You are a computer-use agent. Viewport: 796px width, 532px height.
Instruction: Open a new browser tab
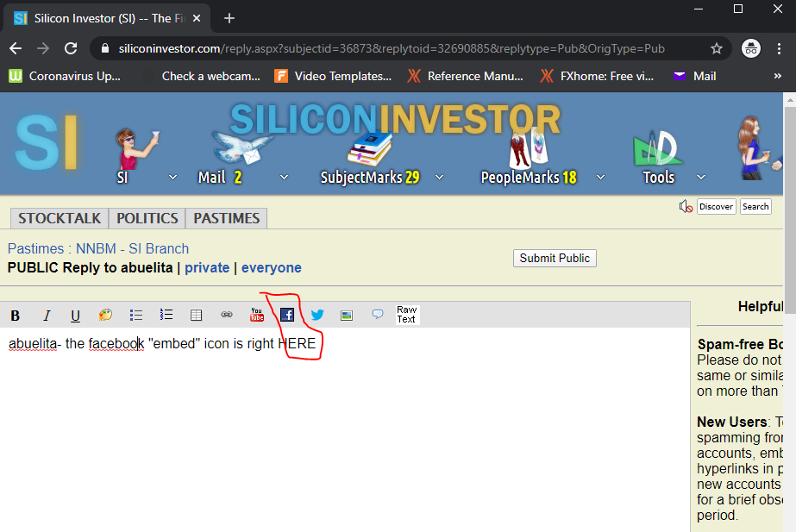point(229,18)
